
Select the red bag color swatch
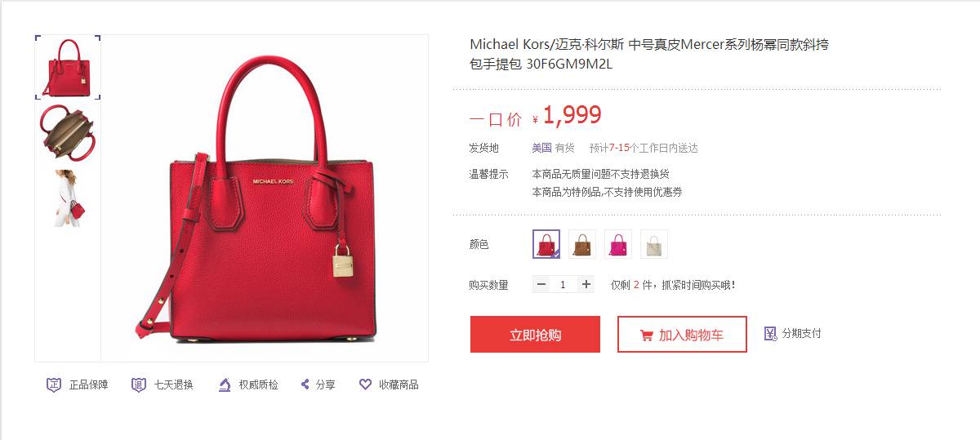pyautogui.click(x=546, y=244)
